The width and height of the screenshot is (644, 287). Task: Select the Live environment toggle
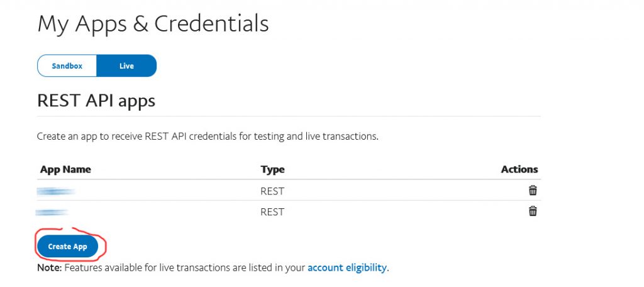pos(126,66)
